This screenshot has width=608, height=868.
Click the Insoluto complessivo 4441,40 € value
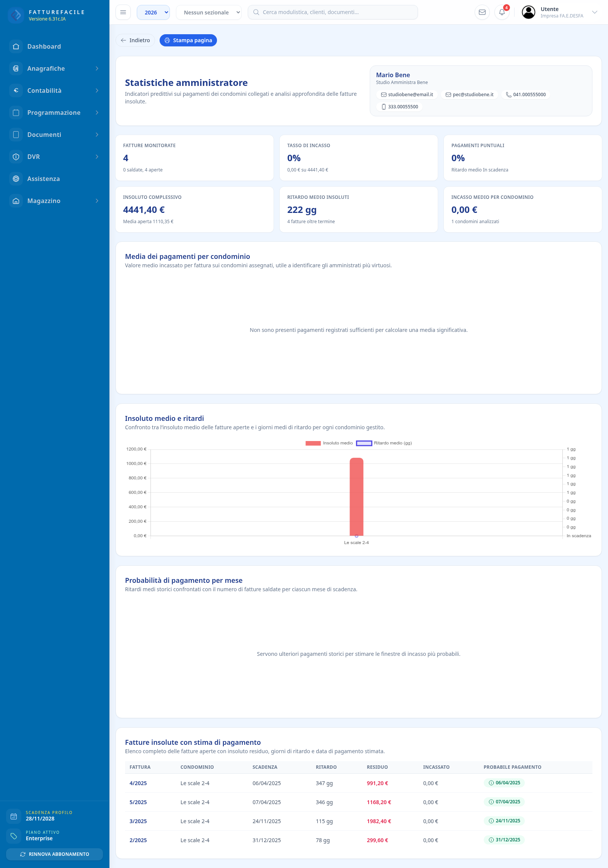(x=144, y=210)
